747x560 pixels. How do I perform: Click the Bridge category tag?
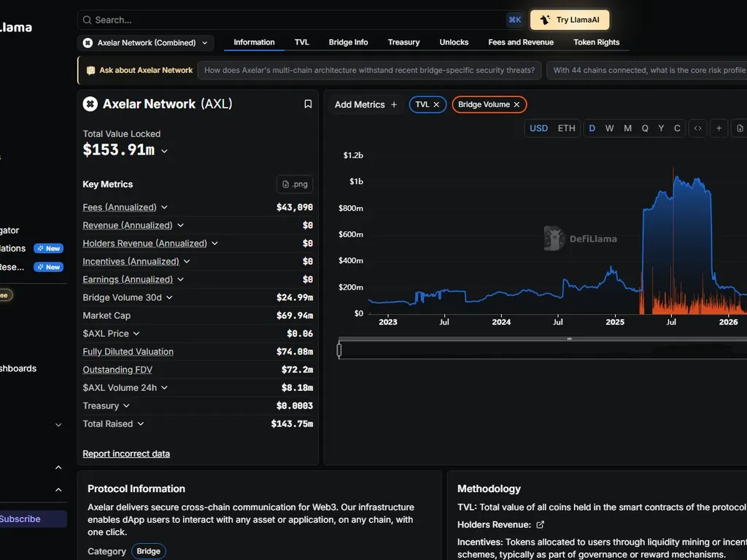(149, 551)
